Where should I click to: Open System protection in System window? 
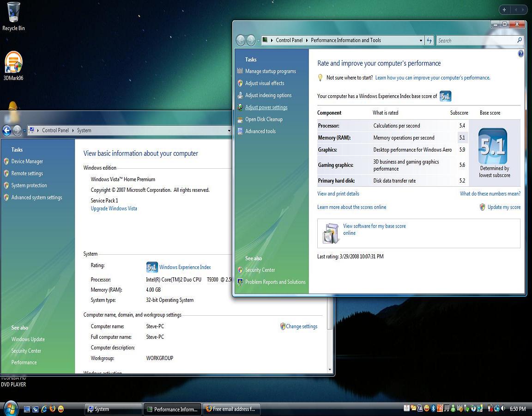click(x=29, y=185)
